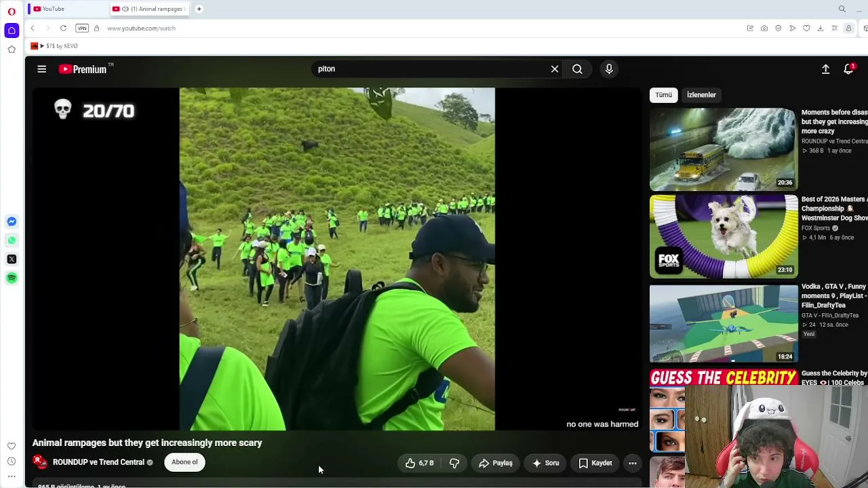The width and height of the screenshot is (868, 488).
Task: Open 'ROUNDUP ve Trend Central' channel link
Action: point(98,462)
